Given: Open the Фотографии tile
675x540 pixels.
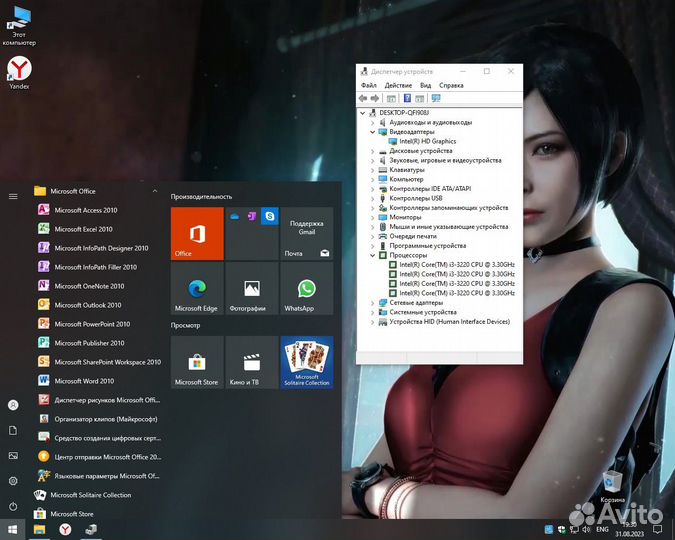Looking at the screenshot, I should (x=252, y=288).
